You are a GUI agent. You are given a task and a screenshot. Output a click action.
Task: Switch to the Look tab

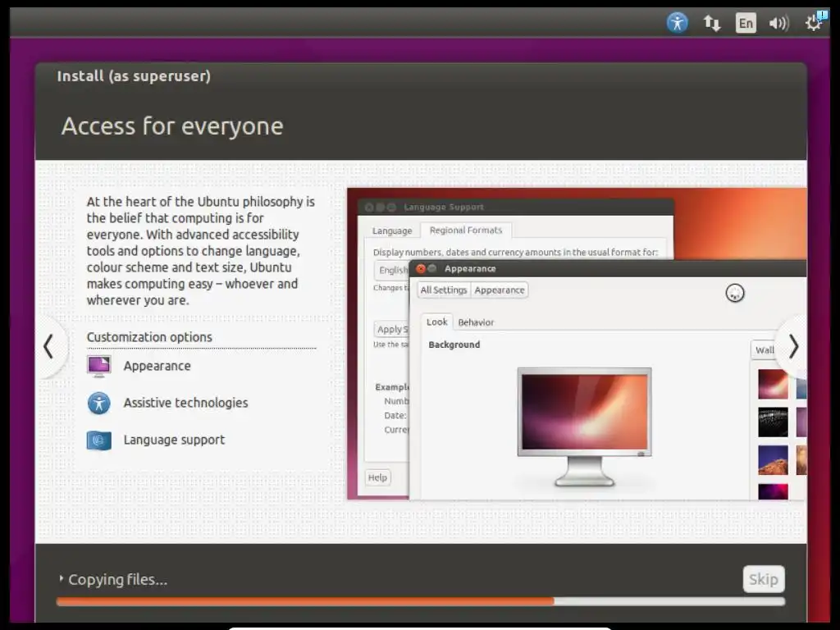[436, 322]
